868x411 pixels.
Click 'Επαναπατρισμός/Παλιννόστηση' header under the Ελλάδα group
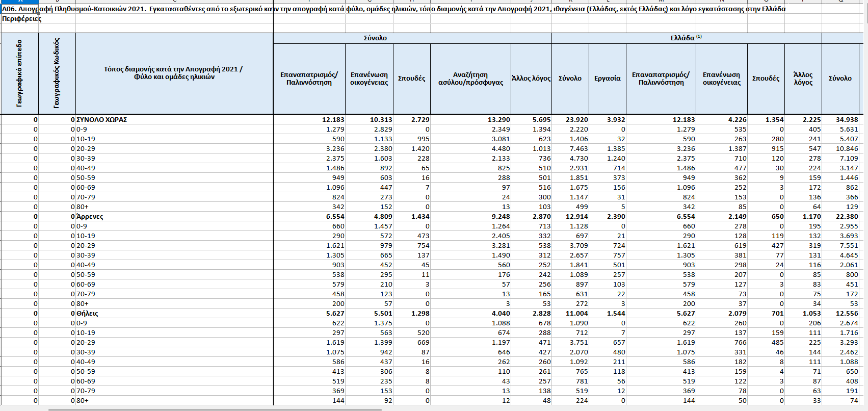coord(661,79)
